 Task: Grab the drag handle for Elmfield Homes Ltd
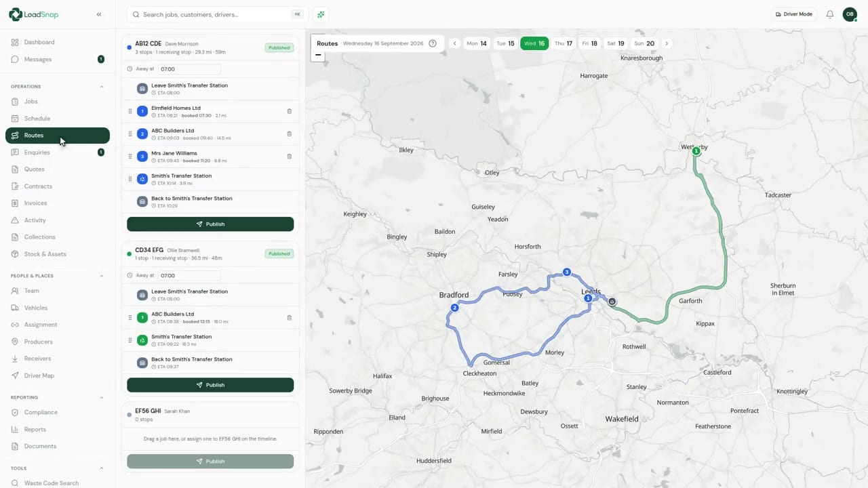click(x=130, y=111)
